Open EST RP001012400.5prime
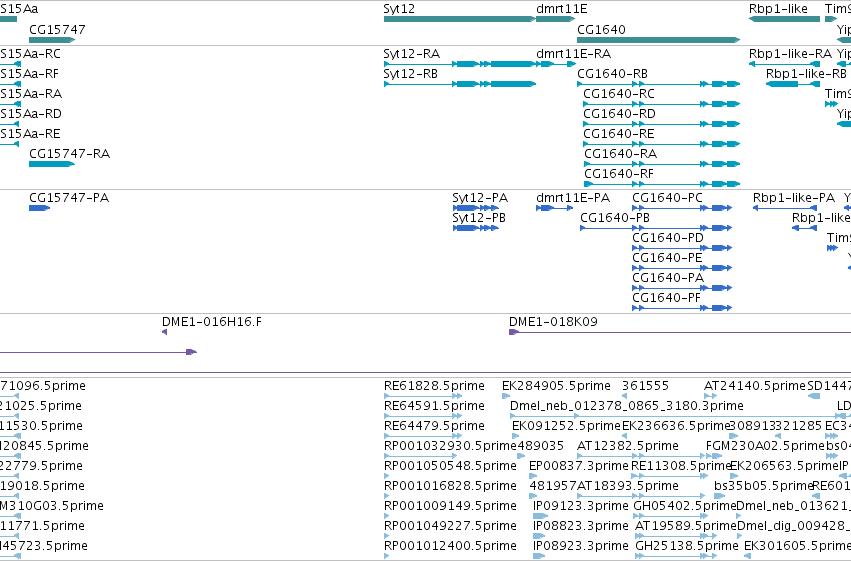The height and width of the screenshot is (561, 851). (x=450, y=546)
